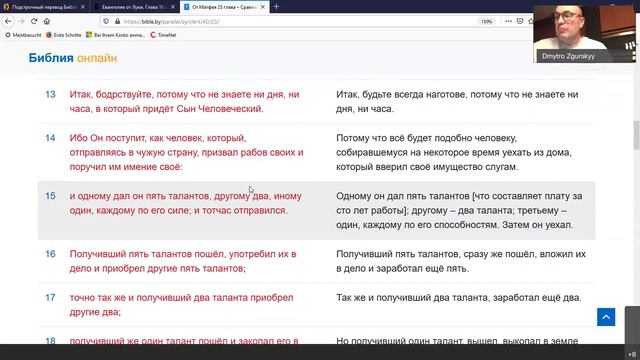The width and height of the screenshot is (640, 360).
Task: Open the Erste Schritte bookmark
Action: tap(64, 35)
